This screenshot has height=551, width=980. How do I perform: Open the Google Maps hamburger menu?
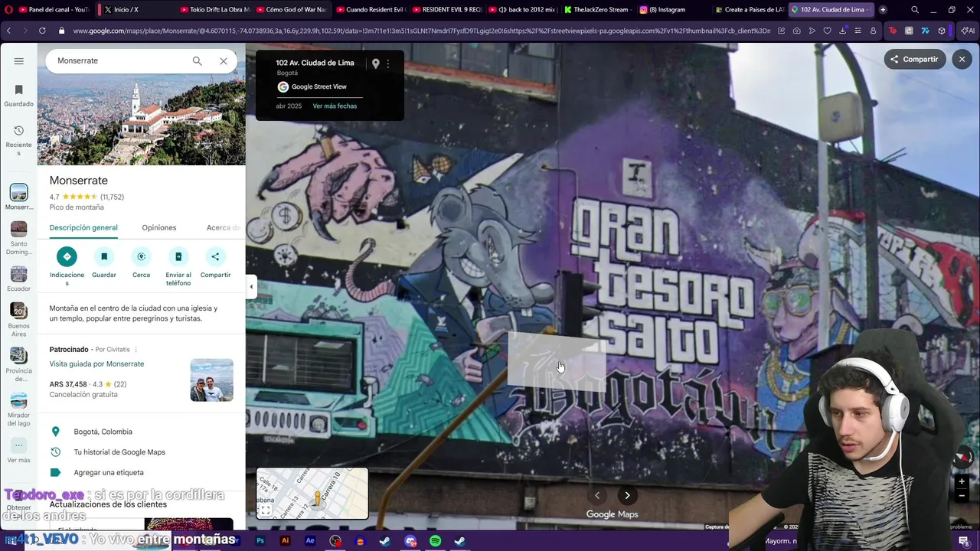[18, 61]
